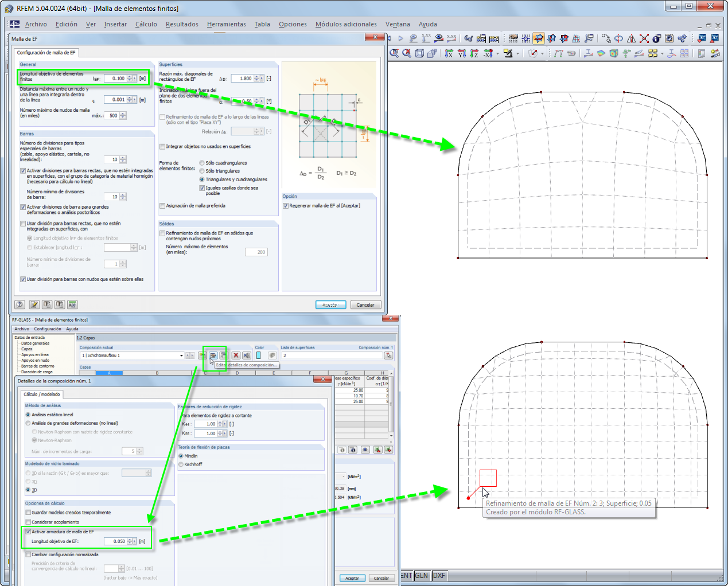Open the Archivo menu in RFEM
728x586 pixels.
[x=36, y=24]
